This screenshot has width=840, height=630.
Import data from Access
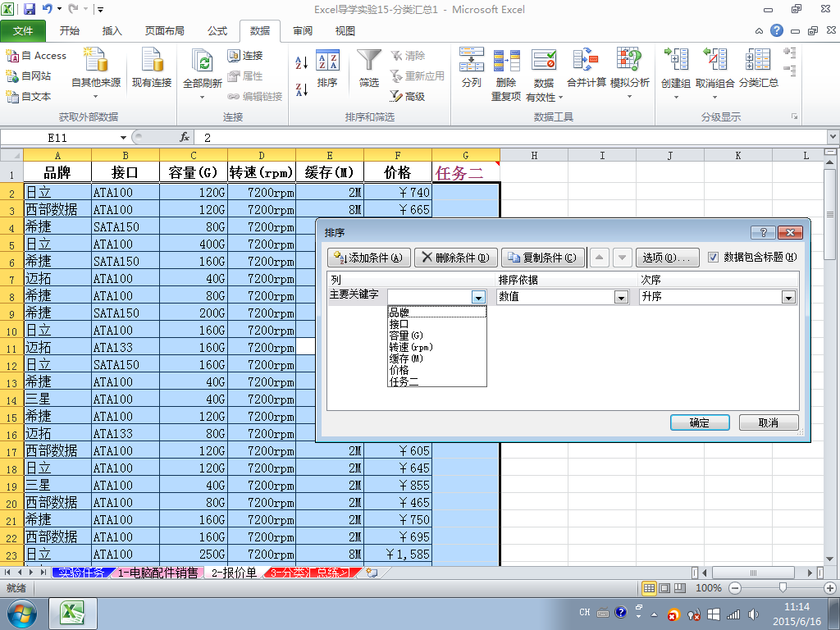coord(36,55)
